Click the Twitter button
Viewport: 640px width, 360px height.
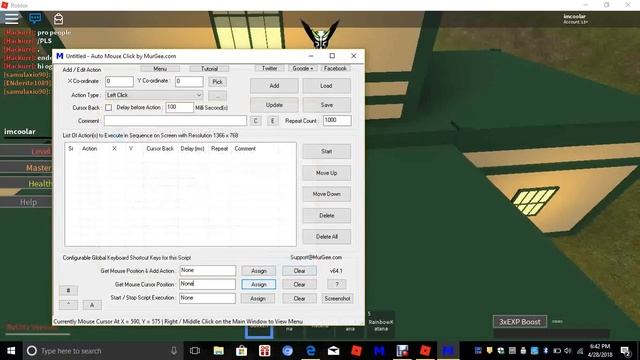tap(269, 68)
